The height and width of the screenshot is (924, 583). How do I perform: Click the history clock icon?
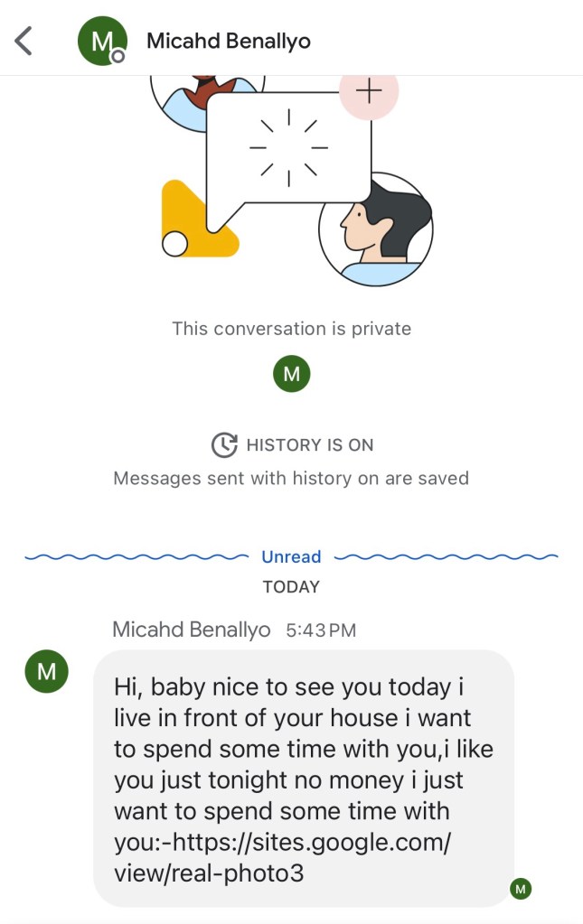click(223, 444)
